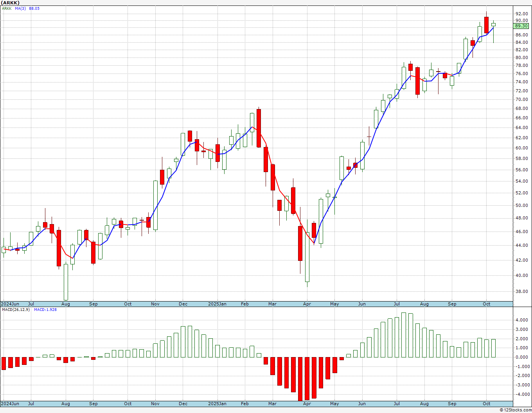Click "2024Jun" on the price chart date axis
The width and height of the screenshot is (532, 413).
click(x=10, y=304)
